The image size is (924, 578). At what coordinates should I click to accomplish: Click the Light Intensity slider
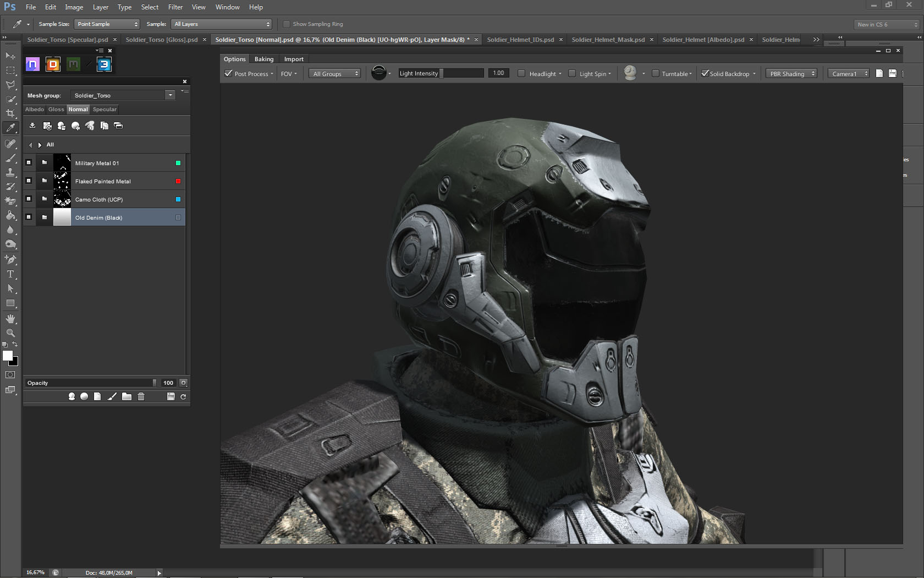click(441, 73)
